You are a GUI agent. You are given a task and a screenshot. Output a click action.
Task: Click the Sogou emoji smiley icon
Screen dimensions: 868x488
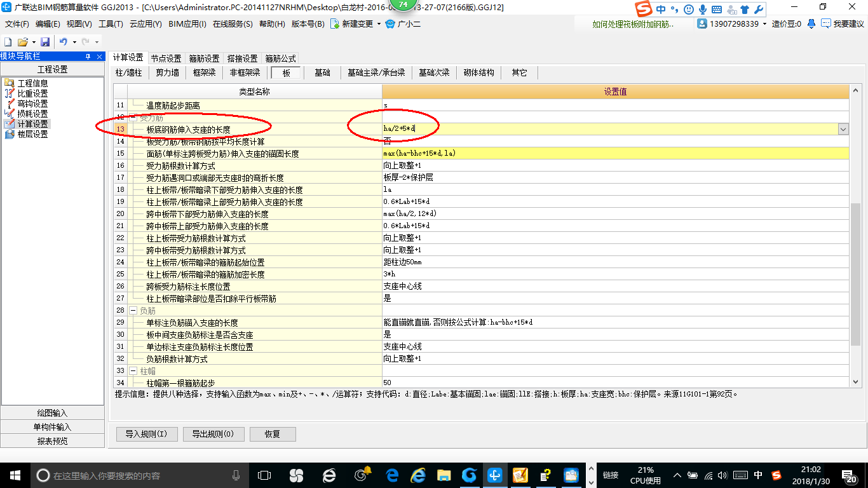point(689,10)
